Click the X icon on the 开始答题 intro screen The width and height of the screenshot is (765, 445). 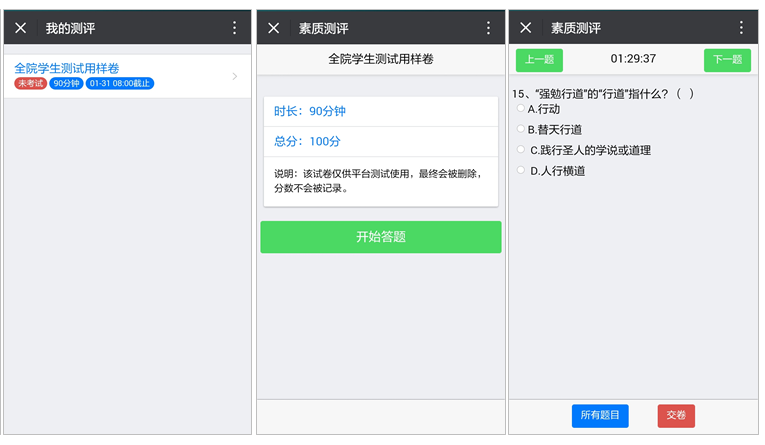[x=274, y=28]
